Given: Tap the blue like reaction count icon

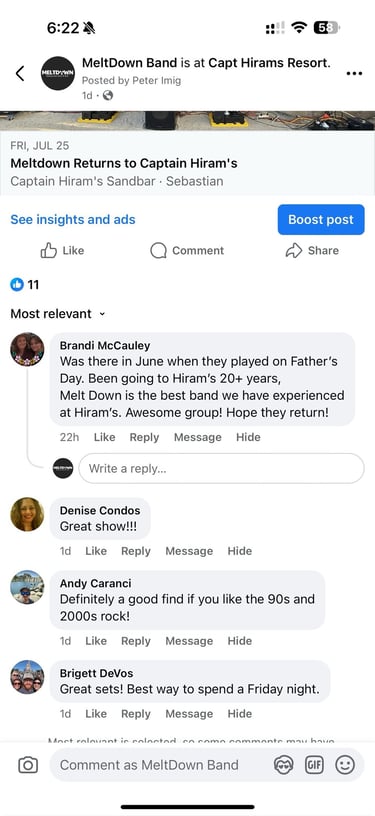Looking at the screenshot, I should (x=17, y=284).
